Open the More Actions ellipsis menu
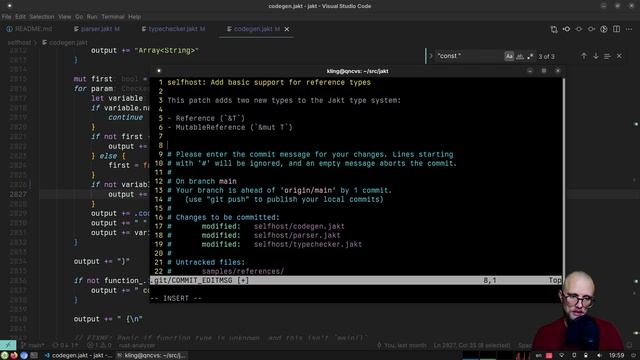 [x=629, y=29]
